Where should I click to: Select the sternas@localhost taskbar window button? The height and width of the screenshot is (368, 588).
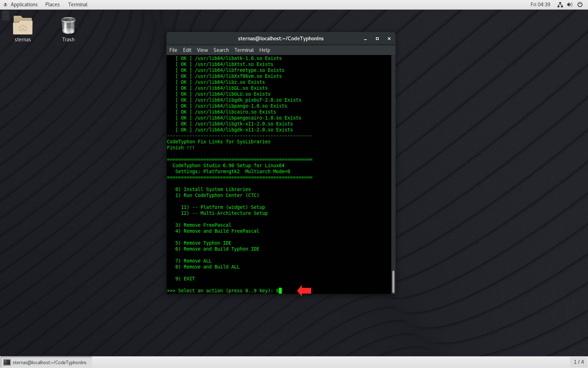coord(46,362)
